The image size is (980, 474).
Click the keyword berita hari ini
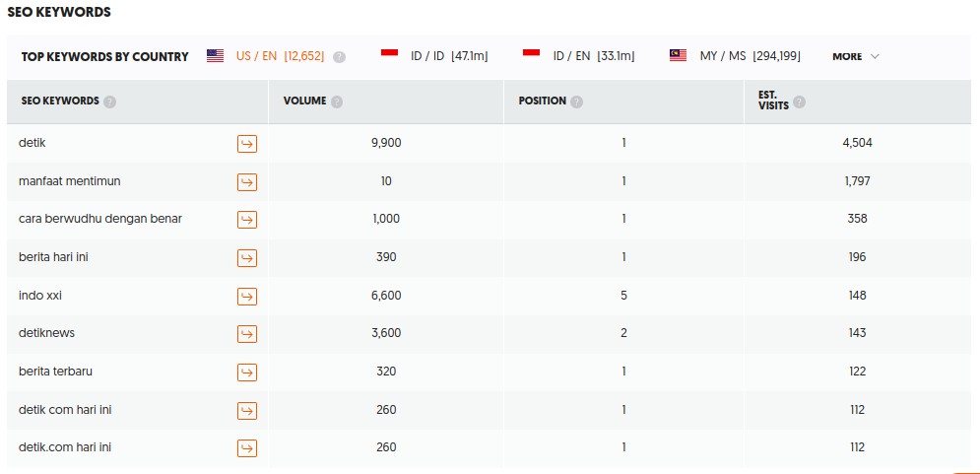pyautogui.click(x=54, y=257)
